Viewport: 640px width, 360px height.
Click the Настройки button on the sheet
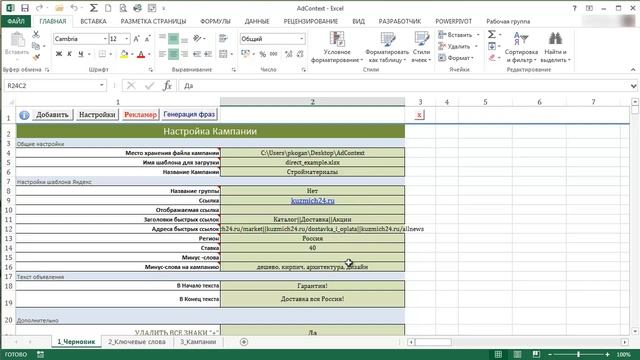[97, 115]
